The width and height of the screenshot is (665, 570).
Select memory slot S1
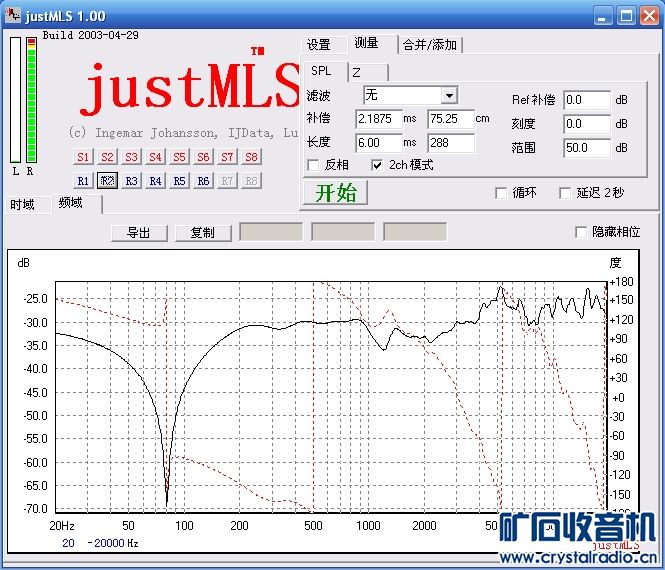83,157
